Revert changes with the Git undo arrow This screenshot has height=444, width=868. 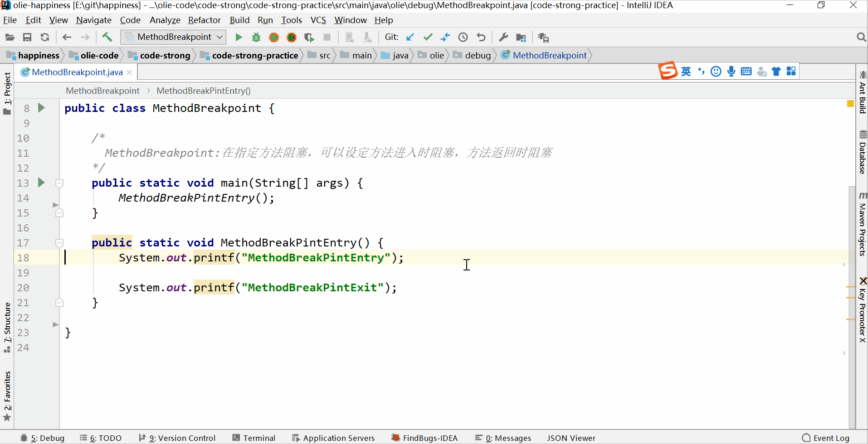pyautogui.click(x=481, y=37)
